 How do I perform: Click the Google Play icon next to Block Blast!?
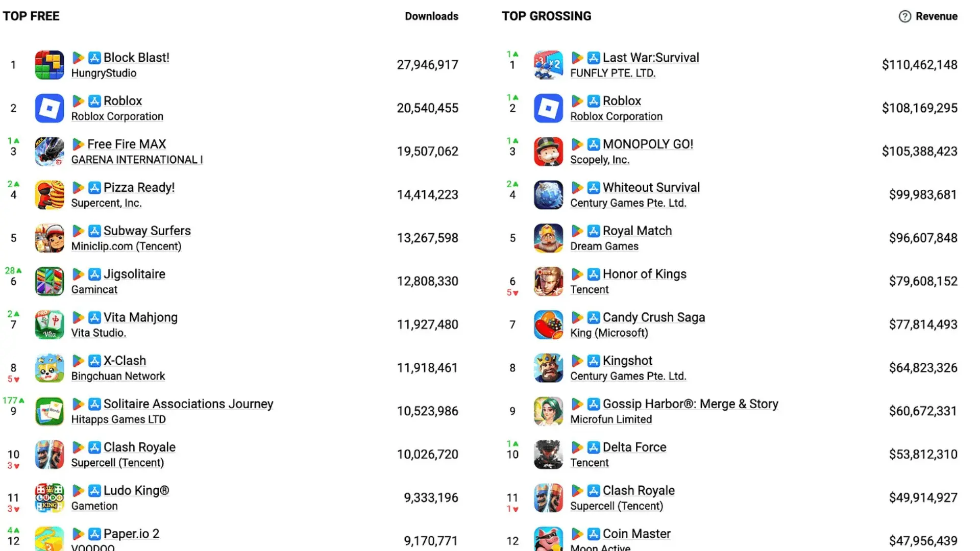coord(79,58)
